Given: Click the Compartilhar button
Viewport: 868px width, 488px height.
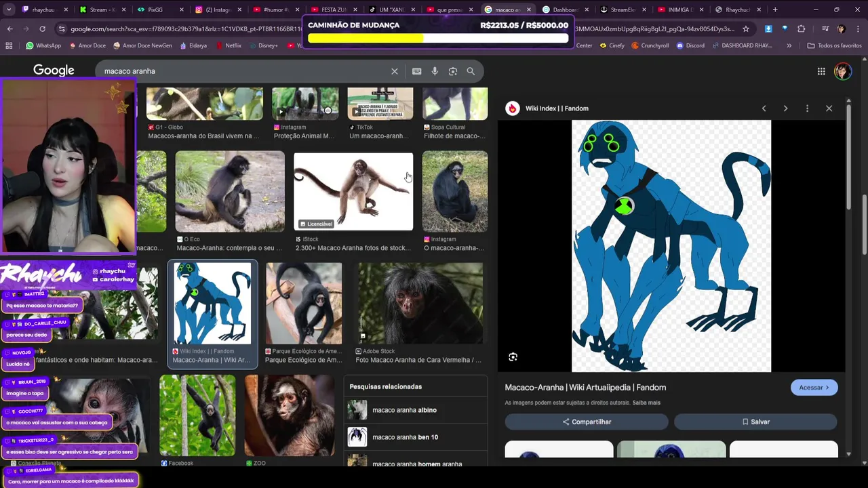Looking at the screenshot, I should (x=587, y=422).
